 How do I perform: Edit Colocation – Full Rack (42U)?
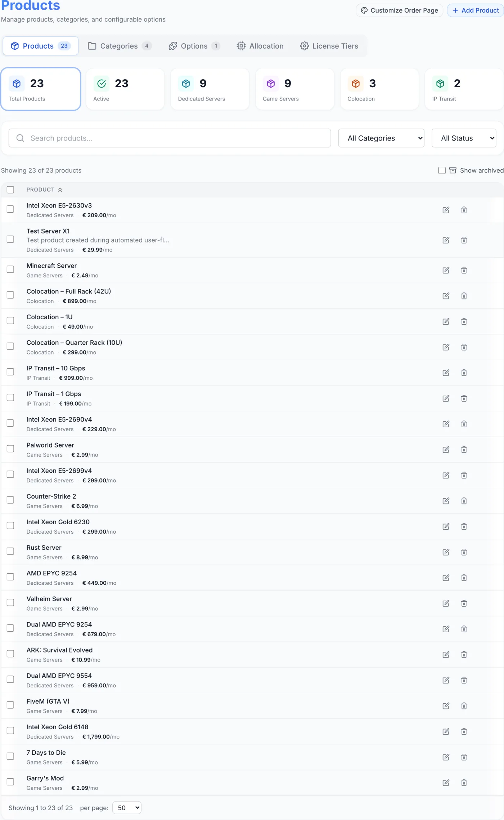pos(446,296)
